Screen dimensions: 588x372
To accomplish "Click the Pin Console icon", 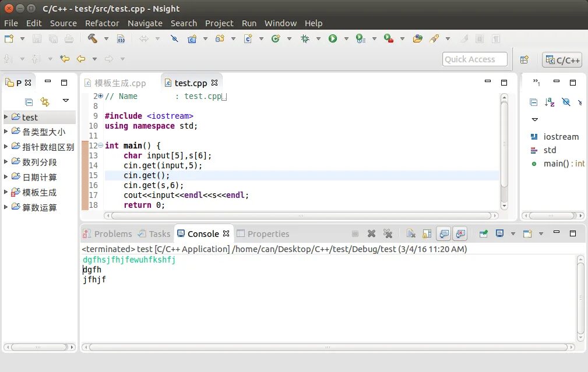I will click(483, 234).
